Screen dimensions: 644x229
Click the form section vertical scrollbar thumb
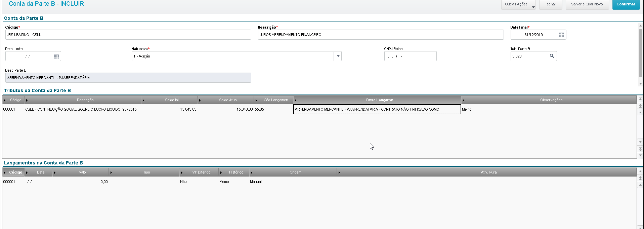641,53
